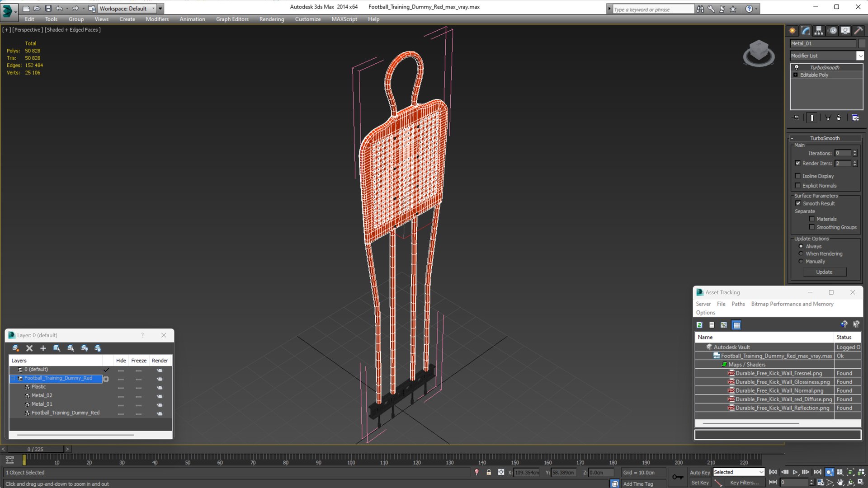Screen dimensions: 868x488
Task: Click the Metal_01 object color swatch
Action: coord(862,43)
